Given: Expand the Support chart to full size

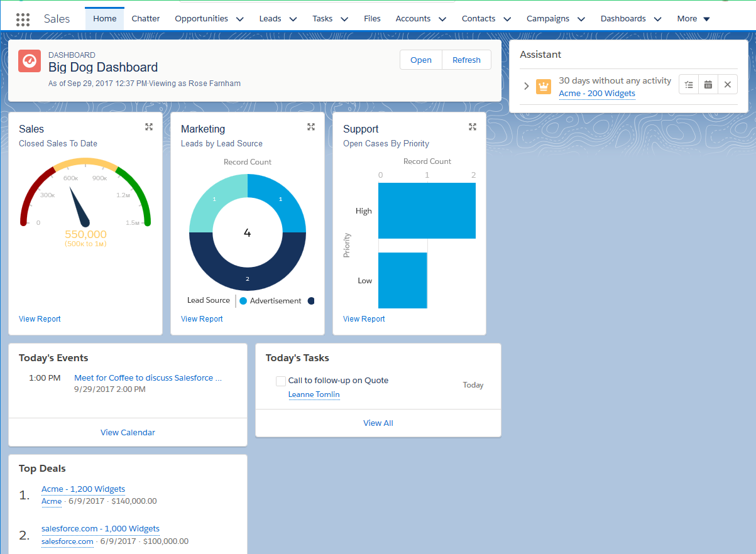Looking at the screenshot, I should pyautogui.click(x=473, y=127).
